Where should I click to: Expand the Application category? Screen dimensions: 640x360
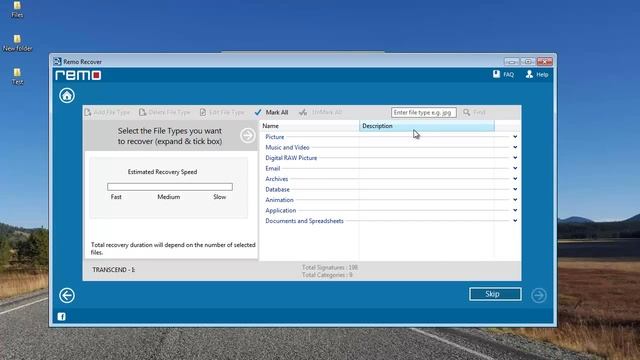(515, 210)
